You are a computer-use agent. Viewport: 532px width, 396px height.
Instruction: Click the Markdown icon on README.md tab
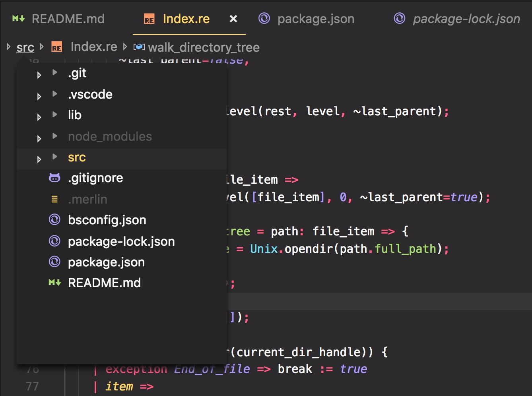pos(18,19)
